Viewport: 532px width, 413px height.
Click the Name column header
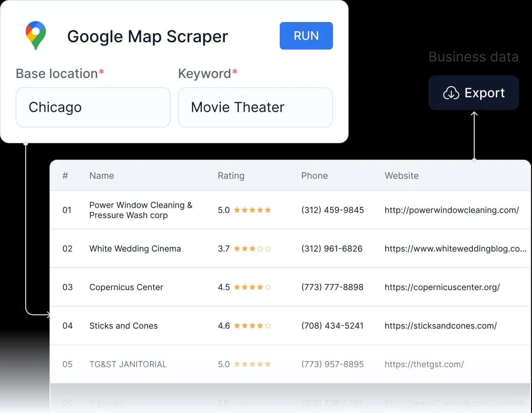(x=102, y=175)
